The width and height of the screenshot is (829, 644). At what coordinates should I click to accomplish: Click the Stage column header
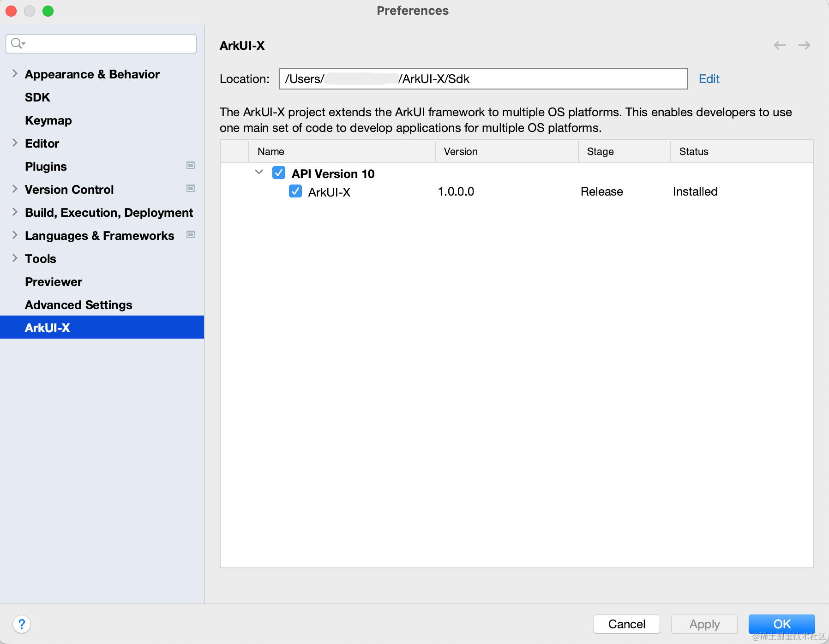coord(625,151)
